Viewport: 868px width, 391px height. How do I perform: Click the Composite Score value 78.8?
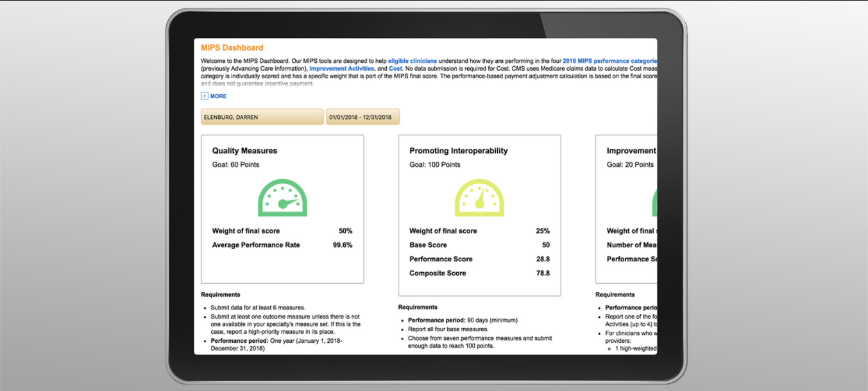click(543, 274)
